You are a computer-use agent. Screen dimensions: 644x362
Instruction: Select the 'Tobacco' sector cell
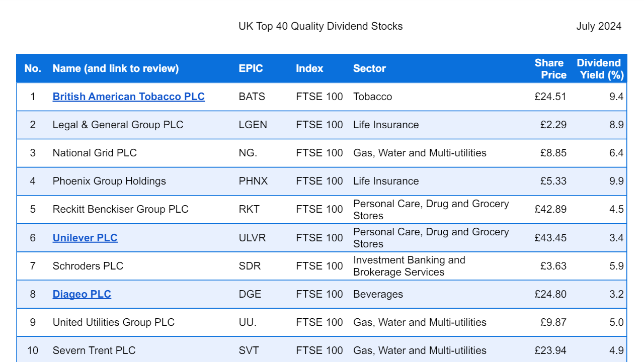[x=373, y=97]
